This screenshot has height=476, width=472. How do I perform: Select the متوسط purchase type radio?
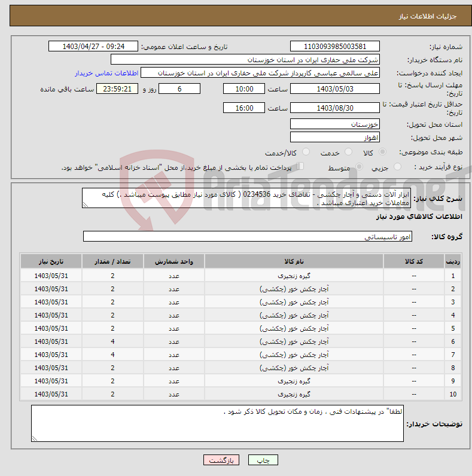360,167
